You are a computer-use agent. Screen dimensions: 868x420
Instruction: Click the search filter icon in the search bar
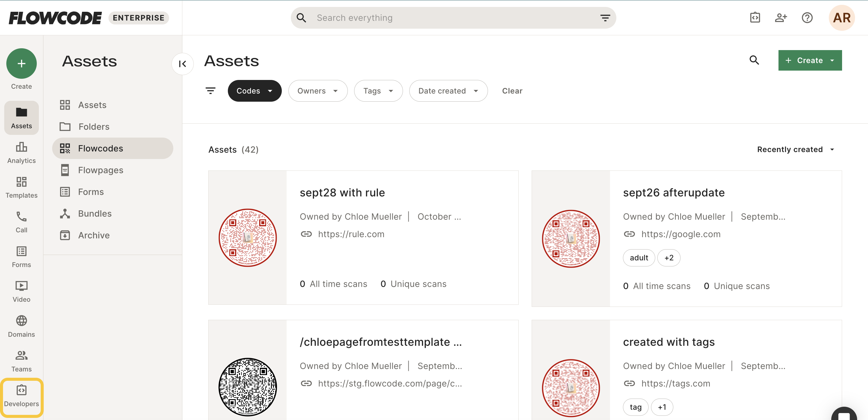pyautogui.click(x=605, y=18)
